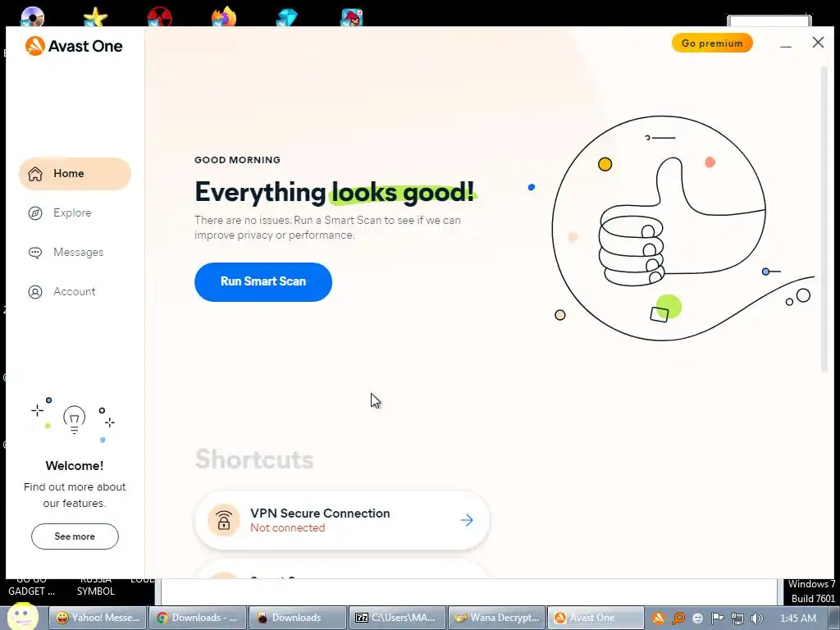
Task: Click the GO GO GADGET desktop label
Action: (32, 587)
